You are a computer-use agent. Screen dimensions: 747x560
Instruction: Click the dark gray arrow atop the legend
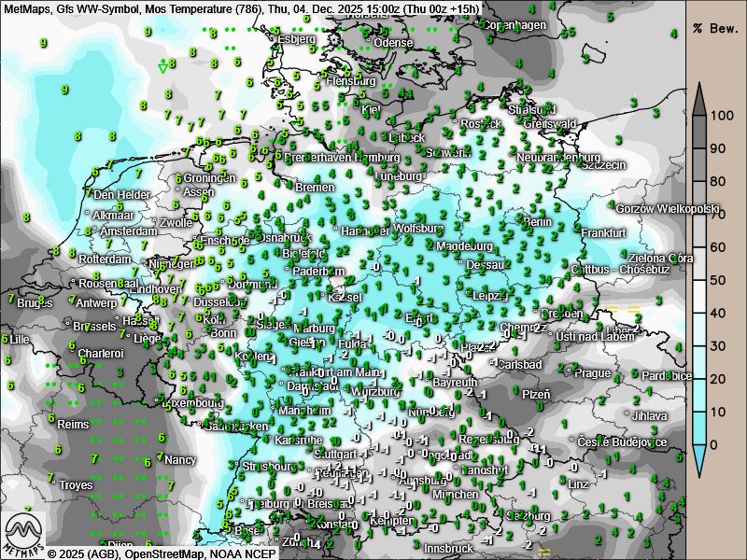pyautogui.click(x=699, y=97)
